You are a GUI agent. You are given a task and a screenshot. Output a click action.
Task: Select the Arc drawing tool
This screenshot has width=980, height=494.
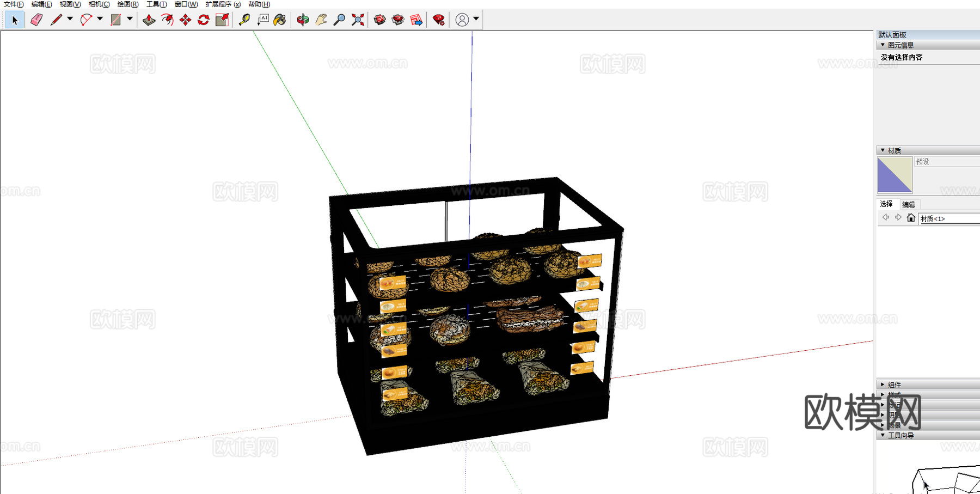(x=85, y=20)
